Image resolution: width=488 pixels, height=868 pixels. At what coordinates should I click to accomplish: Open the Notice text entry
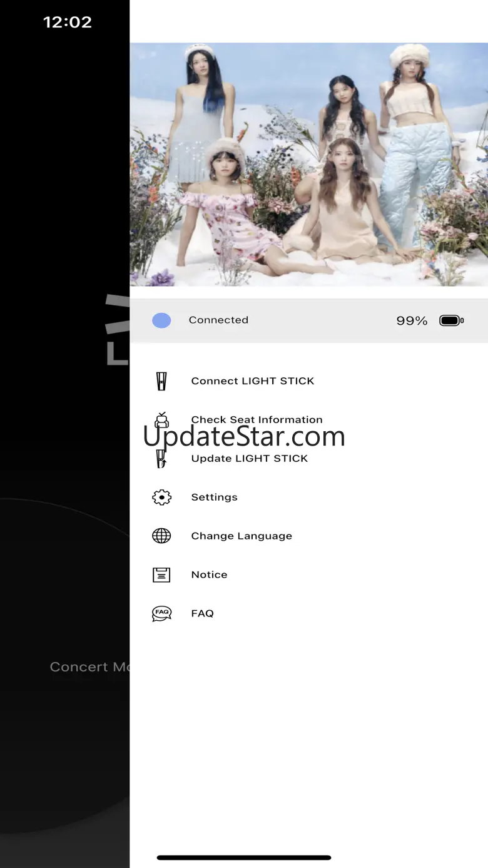209,575
